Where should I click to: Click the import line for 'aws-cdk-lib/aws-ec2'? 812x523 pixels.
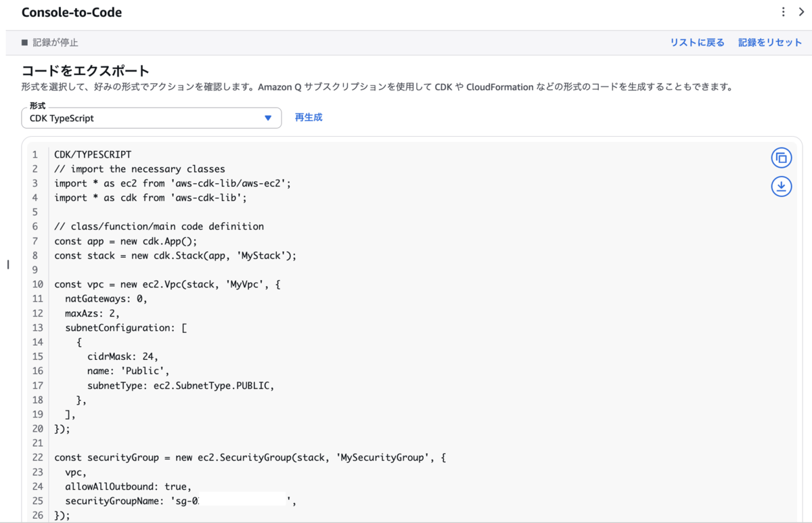[173, 183]
